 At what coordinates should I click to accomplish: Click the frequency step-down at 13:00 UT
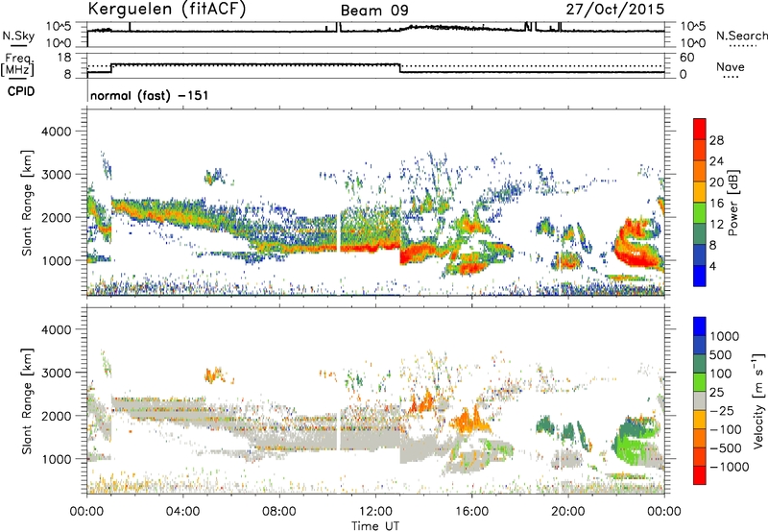pos(400,68)
